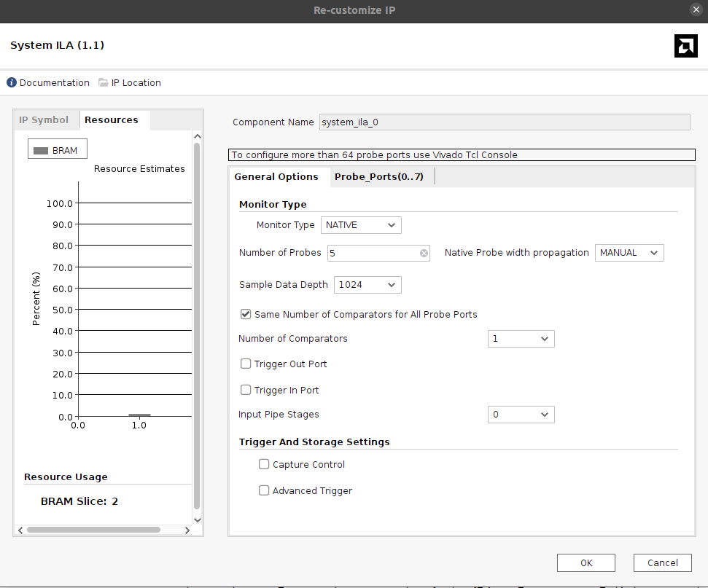Enable the Trigger In Port checkbox
Screen dimensions: 708x588
click(x=246, y=390)
